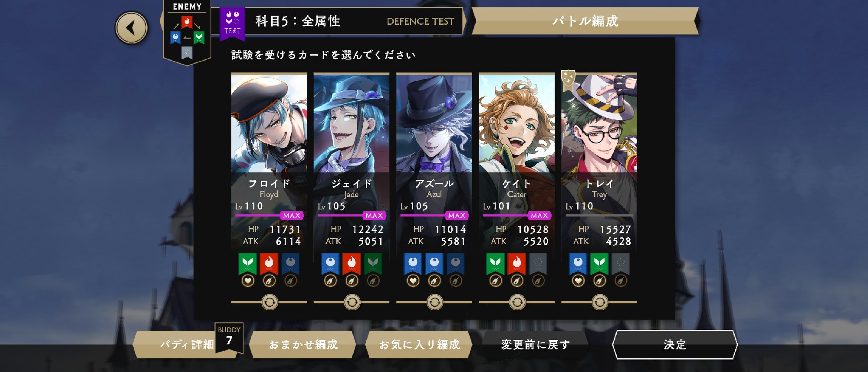Open バディ詳細 buddy details

click(x=187, y=345)
